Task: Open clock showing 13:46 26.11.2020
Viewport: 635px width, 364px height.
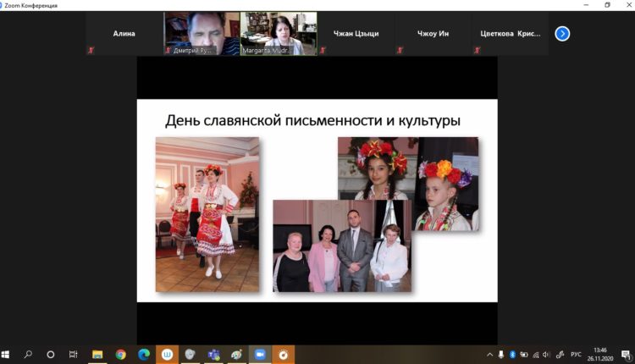Action: pyautogui.click(x=600, y=355)
